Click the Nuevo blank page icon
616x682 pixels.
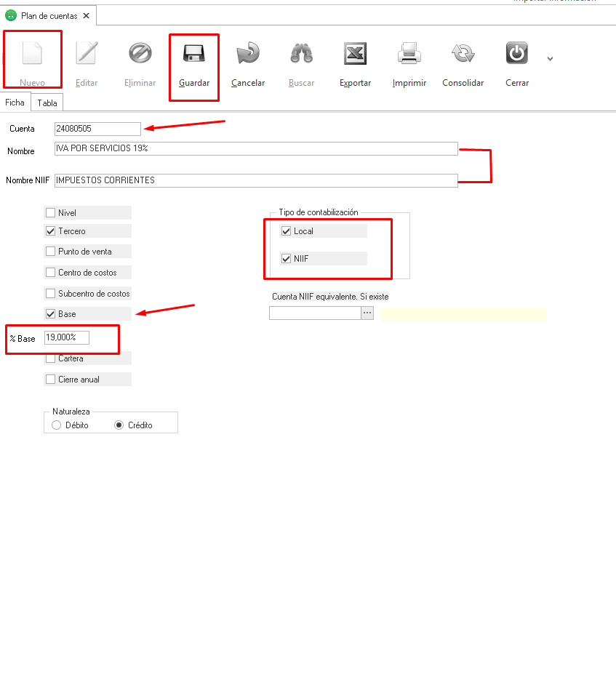pyautogui.click(x=32, y=54)
